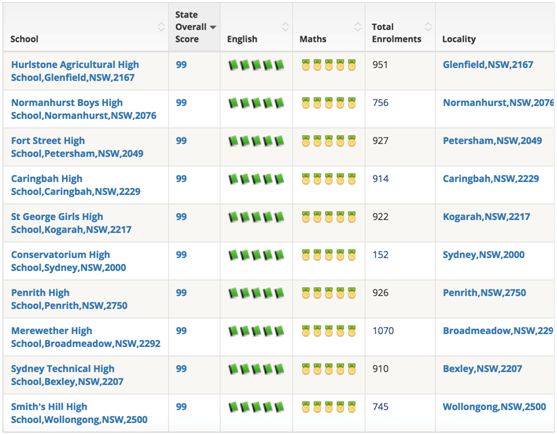Click the Maths medal icons for Merewether High
This screenshot has width=557, height=435.
coord(329,331)
